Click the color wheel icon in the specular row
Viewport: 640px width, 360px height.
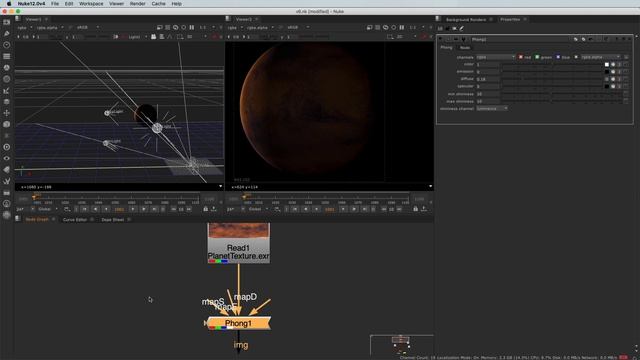click(613, 87)
